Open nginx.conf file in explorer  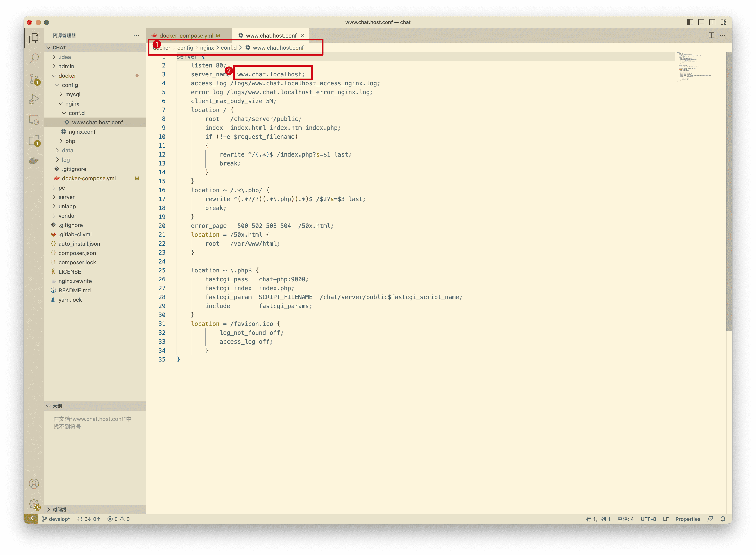pyautogui.click(x=95, y=132)
